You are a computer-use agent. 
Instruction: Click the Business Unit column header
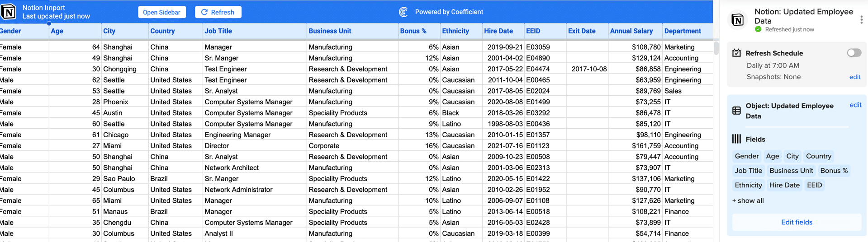pos(352,31)
